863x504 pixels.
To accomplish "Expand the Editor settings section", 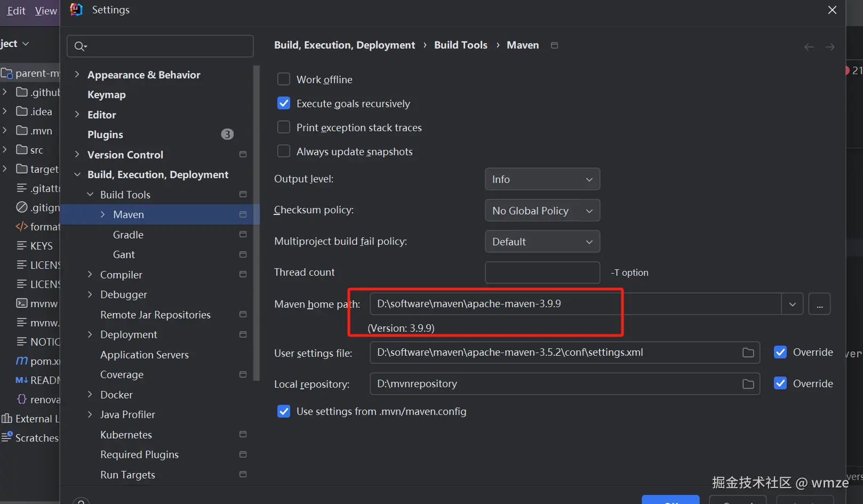I will (77, 115).
